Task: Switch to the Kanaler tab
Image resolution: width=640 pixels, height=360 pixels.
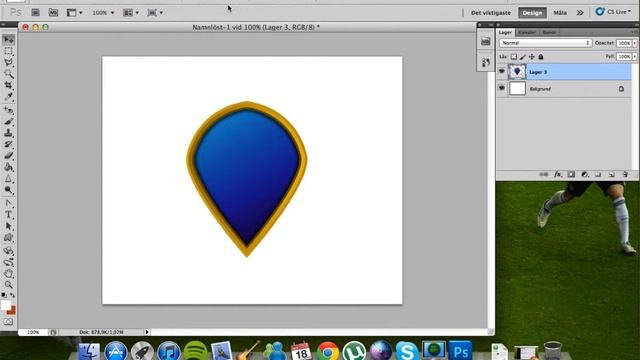Action: click(527, 32)
